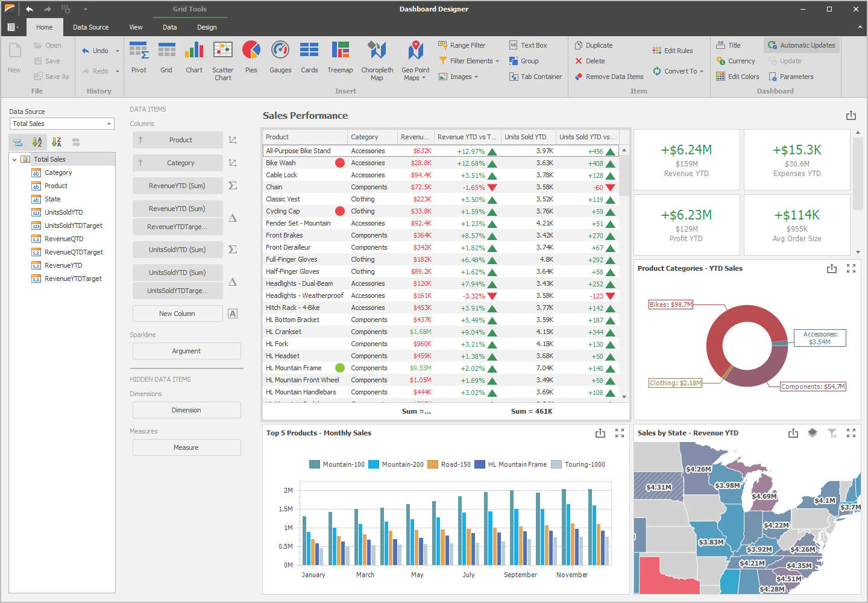The height and width of the screenshot is (603, 868).
Task: Add a Treemap to the dashboard
Action: click(340, 57)
